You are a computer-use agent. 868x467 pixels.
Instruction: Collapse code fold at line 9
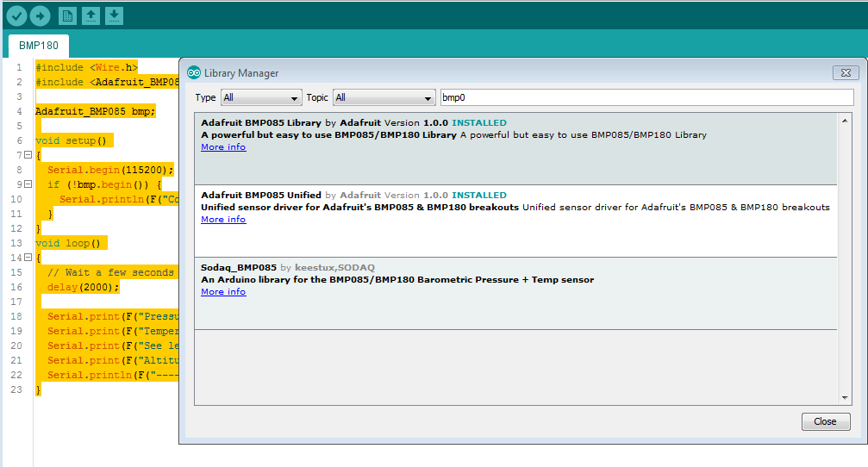pyautogui.click(x=28, y=184)
